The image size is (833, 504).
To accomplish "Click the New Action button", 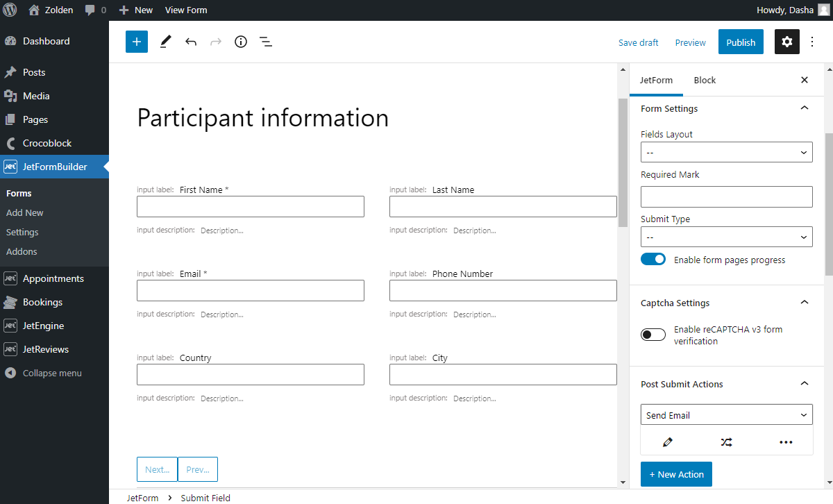I will 676,474.
